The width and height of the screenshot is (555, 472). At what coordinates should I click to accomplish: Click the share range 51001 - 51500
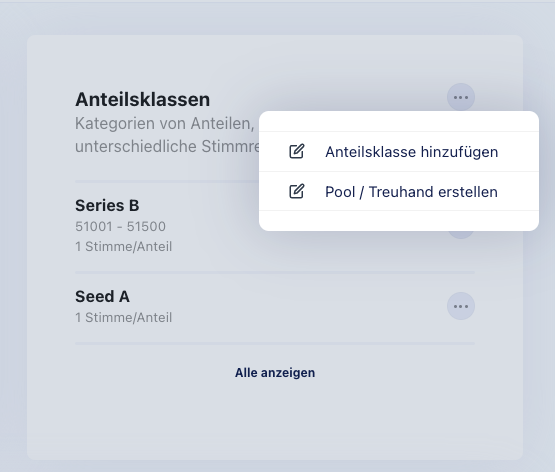[x=120, y=226]
